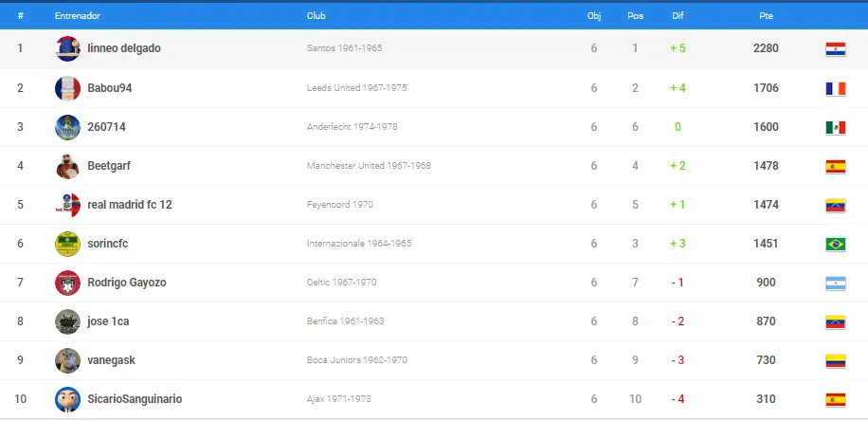The image size is (868, 421).
Task: Open SicarioSanguinario's cartoon avatar
Action: click(x=67, y=399)
